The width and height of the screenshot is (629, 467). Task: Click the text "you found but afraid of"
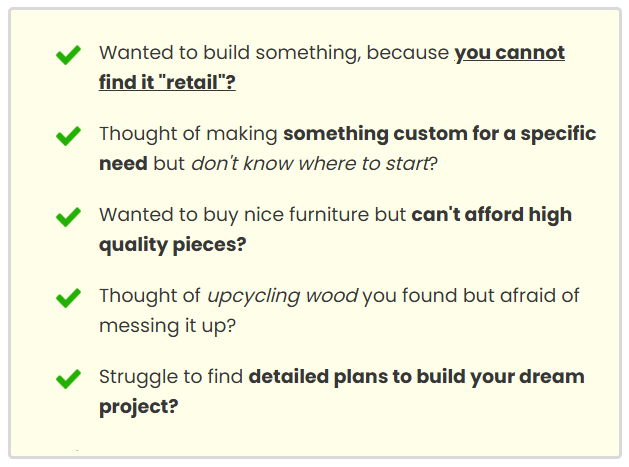click(x=467, y=296)
